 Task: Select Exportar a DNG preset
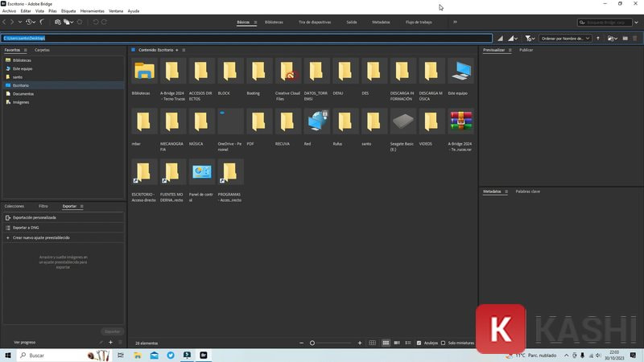(64, 228)
